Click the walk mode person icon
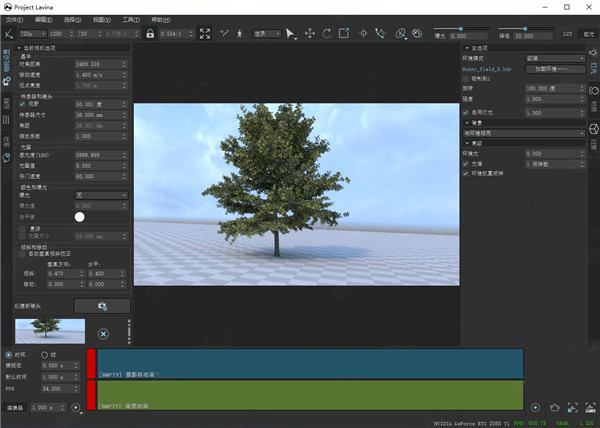The height and width of the screenshot is (428, 600). coord(238,33)
